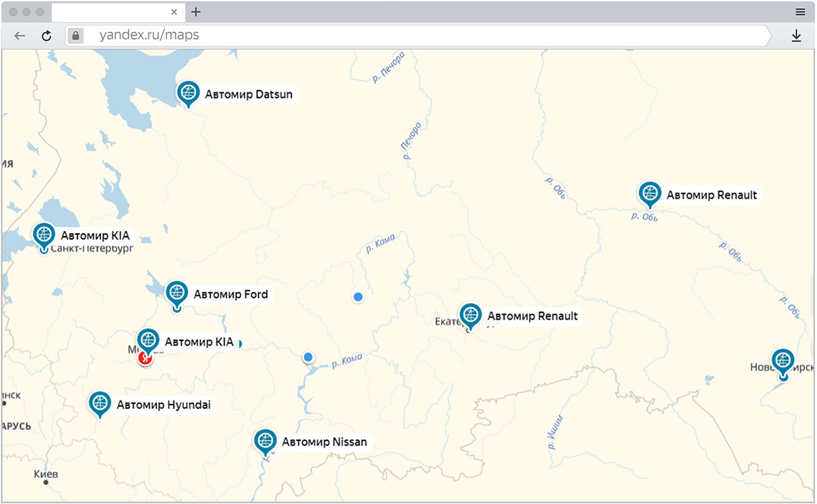Open the Автомир Hyundai map pin
This screenshot has width=817, height=504.
(100, 404)
